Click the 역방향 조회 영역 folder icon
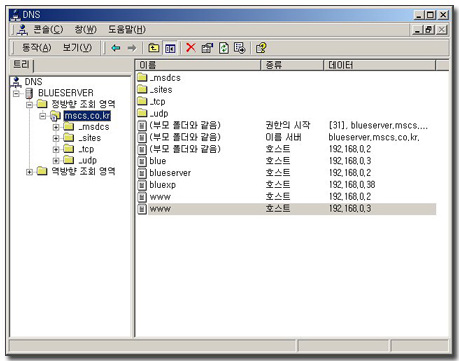The image size is (459, 361). click(42, 171)
